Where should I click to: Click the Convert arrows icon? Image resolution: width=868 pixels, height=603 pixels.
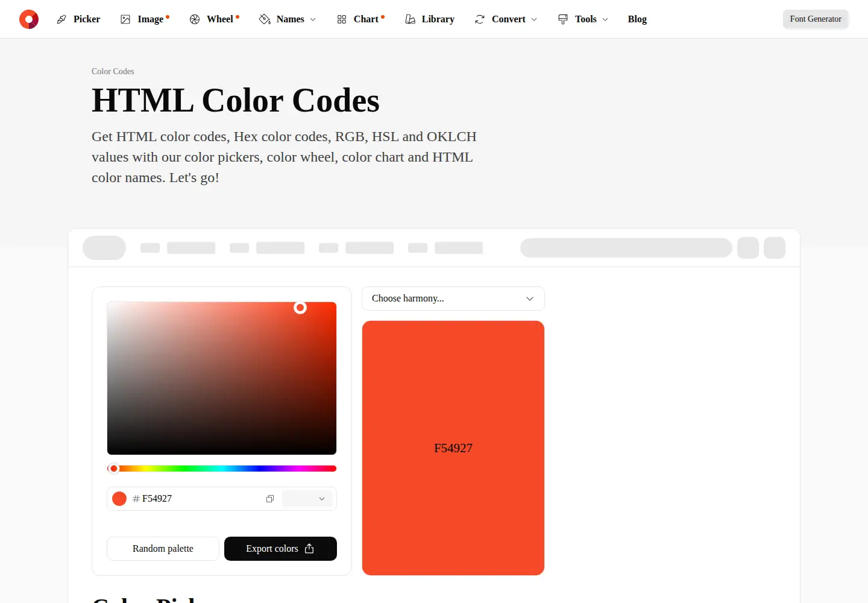(480, 19)
